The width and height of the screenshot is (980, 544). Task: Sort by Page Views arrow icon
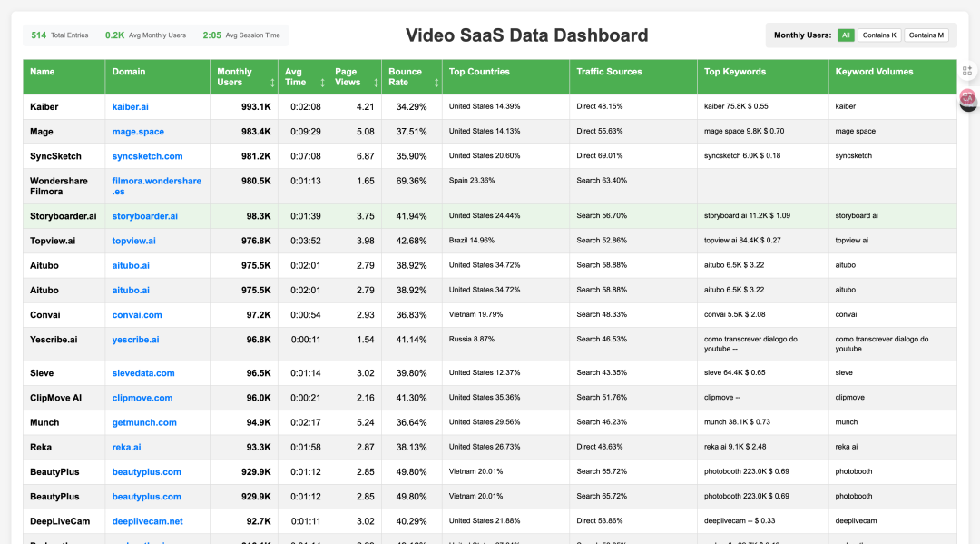(376, 83)
